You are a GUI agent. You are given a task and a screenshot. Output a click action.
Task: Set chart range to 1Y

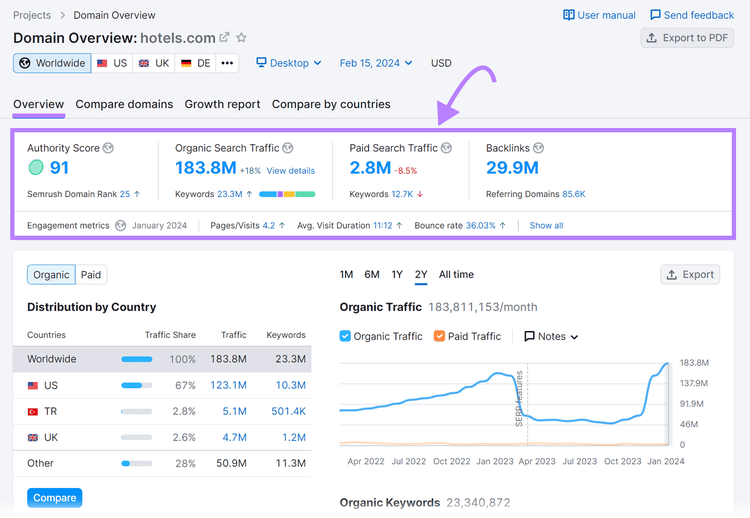point(397,275)
